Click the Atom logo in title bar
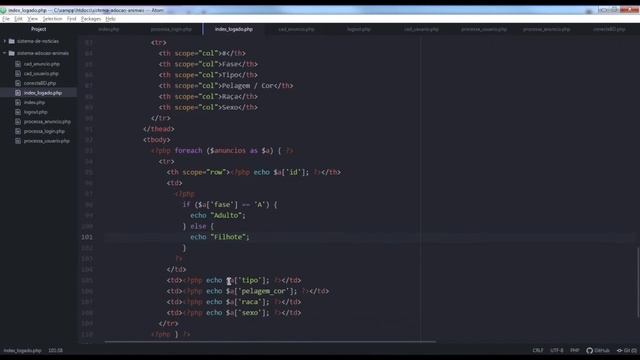The image size is (640, 360). tap(3, 10)
